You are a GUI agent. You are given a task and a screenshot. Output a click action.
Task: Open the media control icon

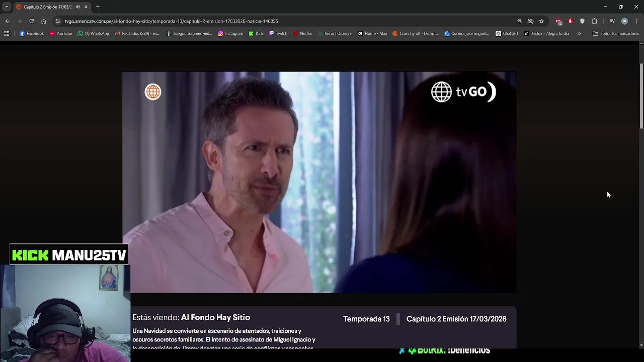[x=612, y=21]
